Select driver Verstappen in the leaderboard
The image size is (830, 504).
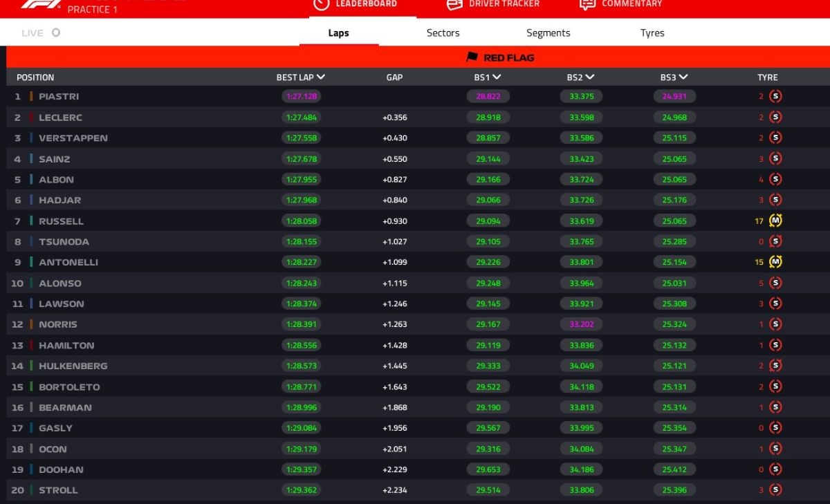73,138
